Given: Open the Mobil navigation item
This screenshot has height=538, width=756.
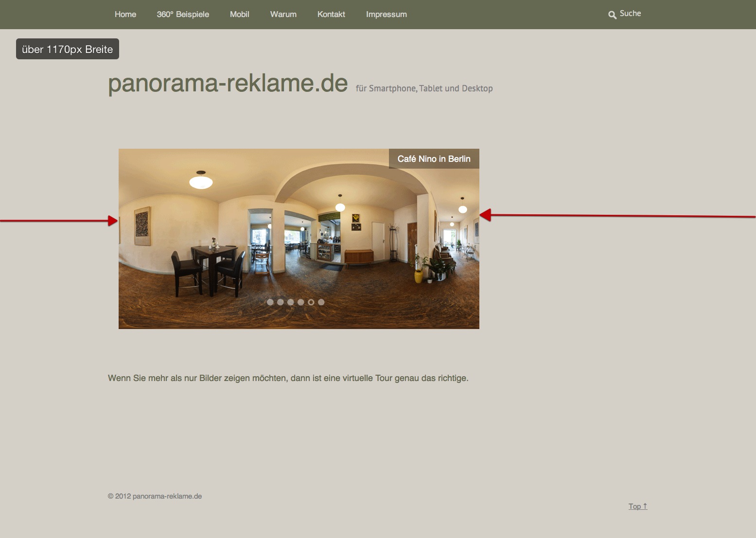Looking at the screenshot, I should pyautogui.click(x=239, y=15).
